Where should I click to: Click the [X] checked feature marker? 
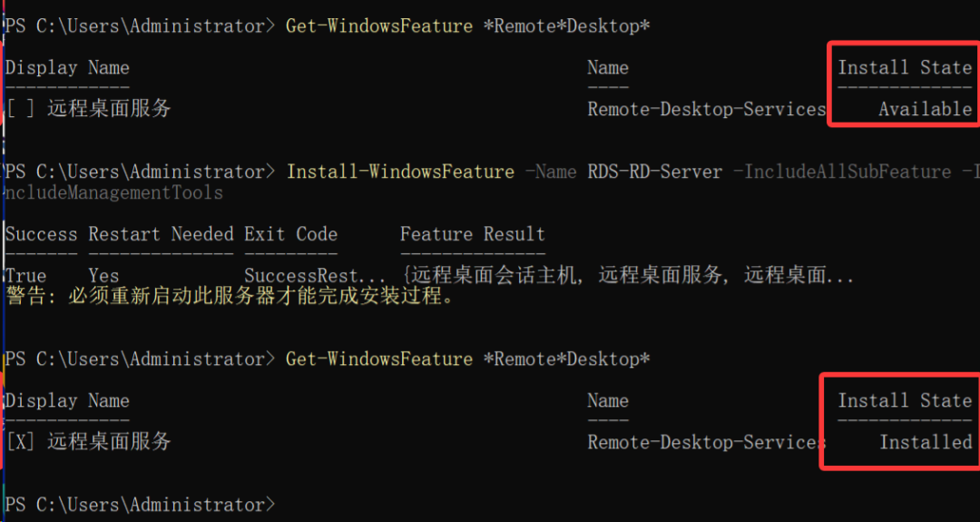pos(20,442)
